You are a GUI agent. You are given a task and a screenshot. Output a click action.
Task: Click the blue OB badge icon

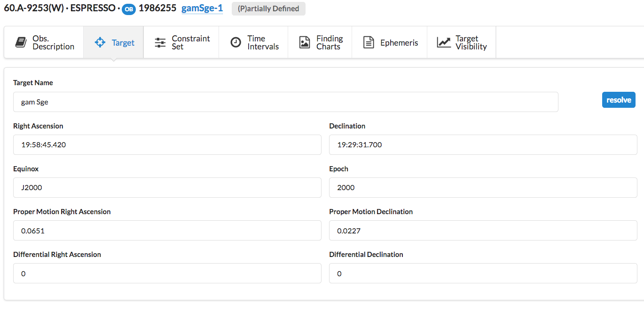pos(128,9)
